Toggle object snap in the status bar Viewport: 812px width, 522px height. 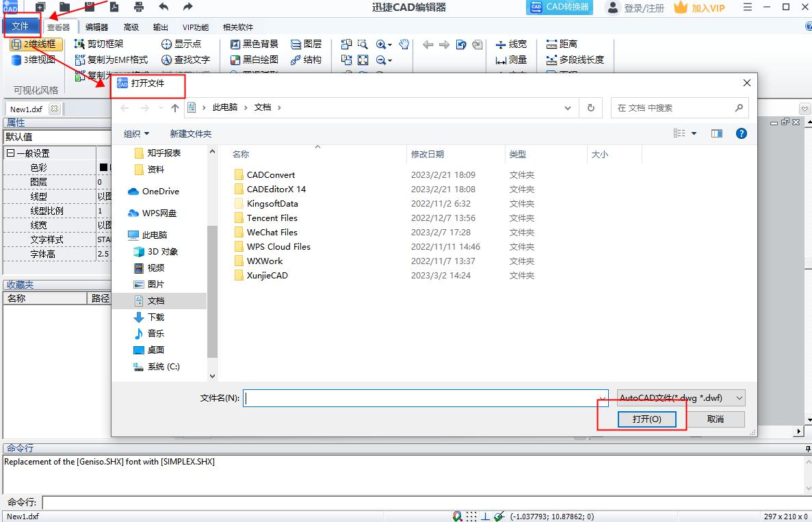(457, 517)
